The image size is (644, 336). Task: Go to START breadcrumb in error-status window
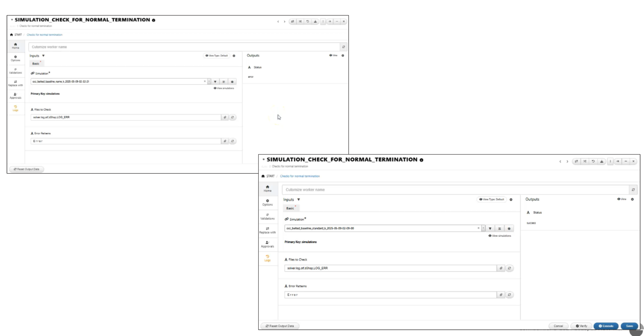16,34
